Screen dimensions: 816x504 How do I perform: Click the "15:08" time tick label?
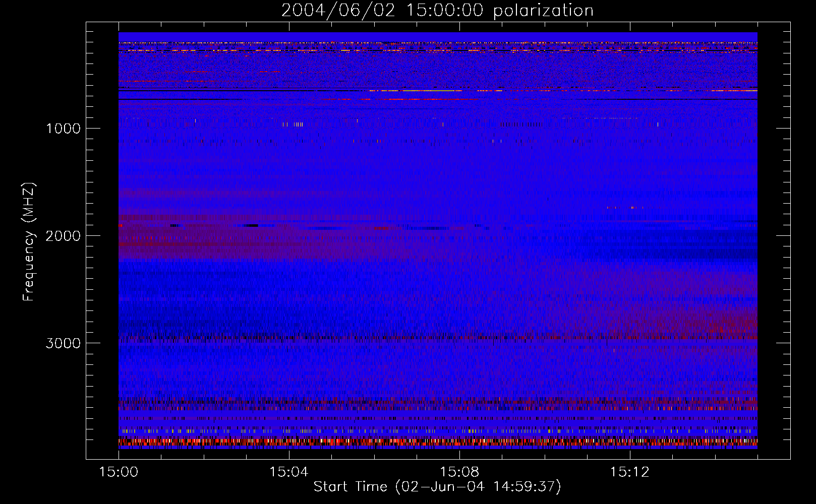pos(459,472)
